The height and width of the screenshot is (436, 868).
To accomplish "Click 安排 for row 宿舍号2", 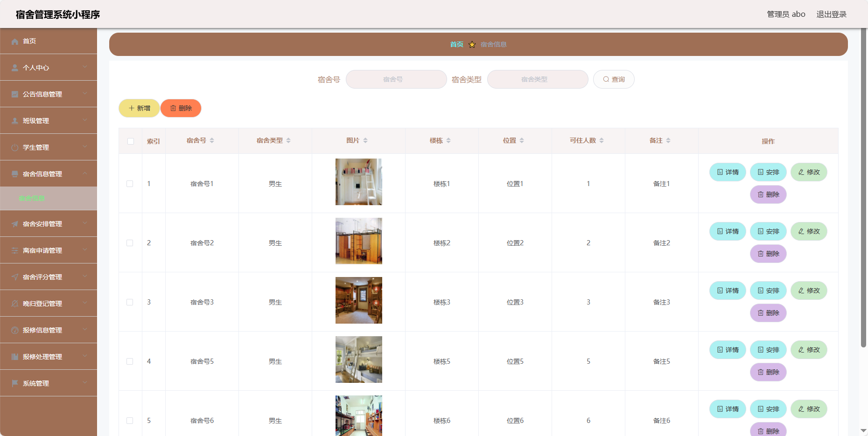I will (768, 231).
